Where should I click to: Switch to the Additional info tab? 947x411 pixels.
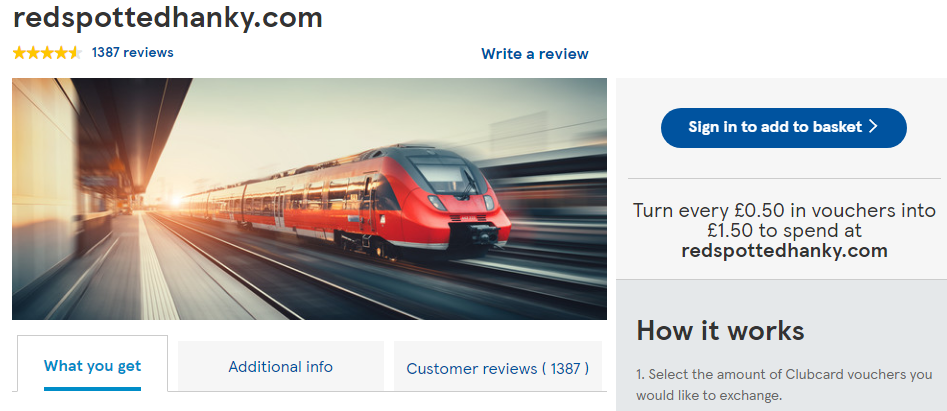tap(280, 366)
